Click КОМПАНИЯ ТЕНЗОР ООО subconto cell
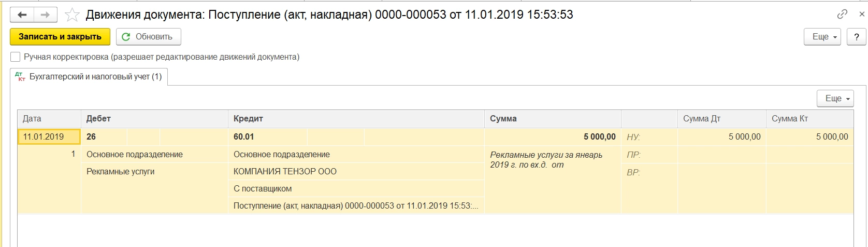Screen dimensions: 868x247 coord(285,172)
